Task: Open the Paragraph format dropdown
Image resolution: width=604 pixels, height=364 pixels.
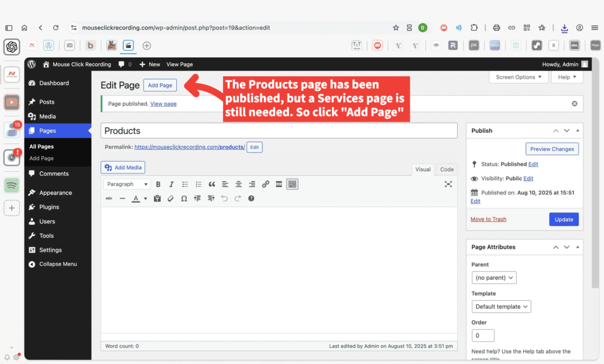Action: point(127,184)
